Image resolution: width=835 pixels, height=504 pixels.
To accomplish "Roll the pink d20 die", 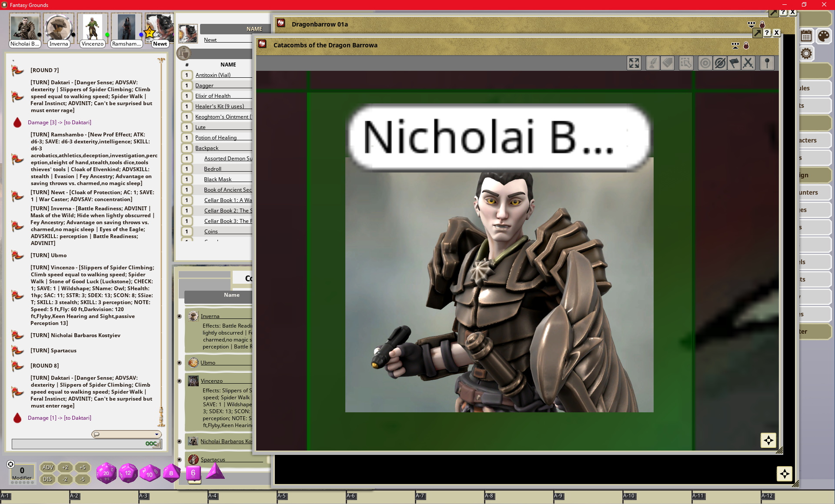I will tap(106, 473).
